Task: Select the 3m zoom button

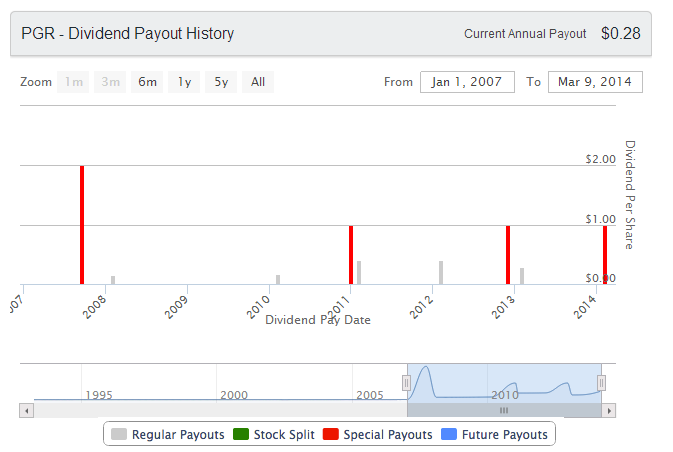Action: tap(110, 82)
